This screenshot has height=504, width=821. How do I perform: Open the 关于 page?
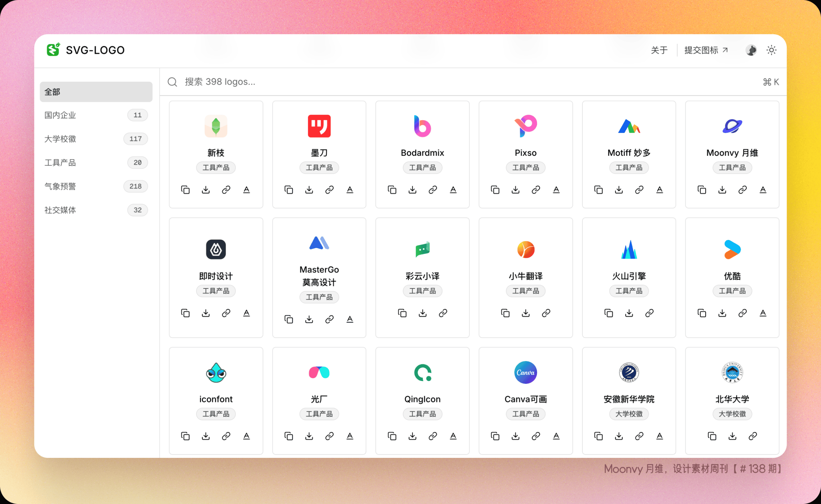pyautogui.click(x=660, y=50)
